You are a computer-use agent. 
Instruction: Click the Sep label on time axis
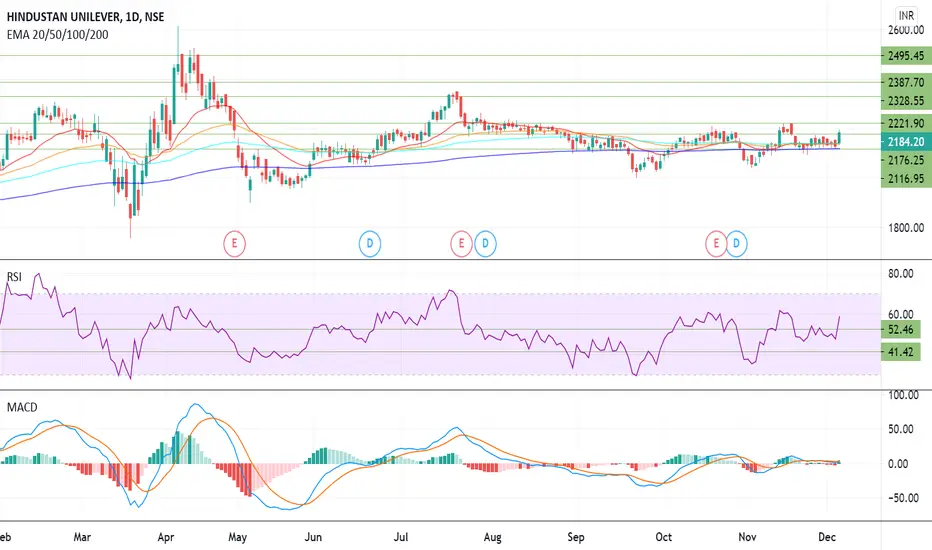(576, 537)
